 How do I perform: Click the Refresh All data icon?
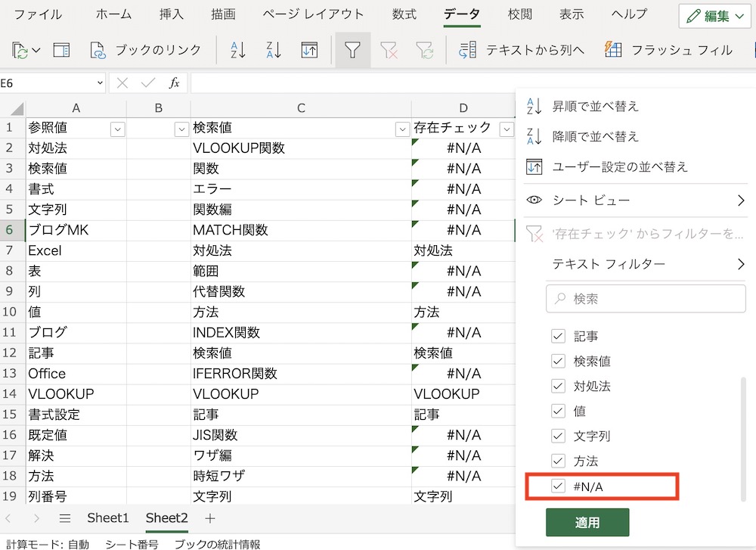click(x=20, y=50)
